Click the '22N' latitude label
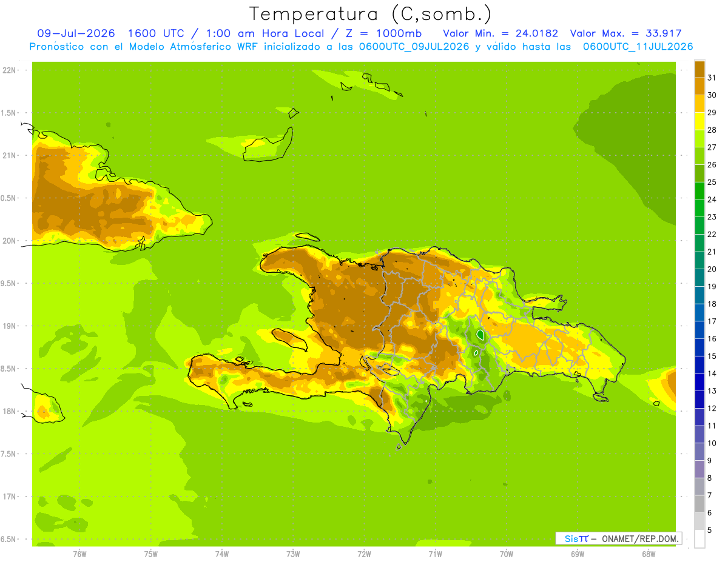 [8, 70]
